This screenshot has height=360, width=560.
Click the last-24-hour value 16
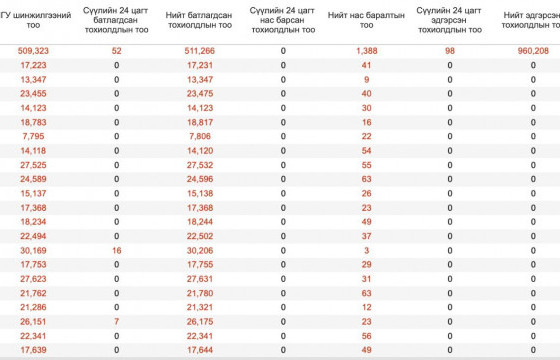point(116,251)
